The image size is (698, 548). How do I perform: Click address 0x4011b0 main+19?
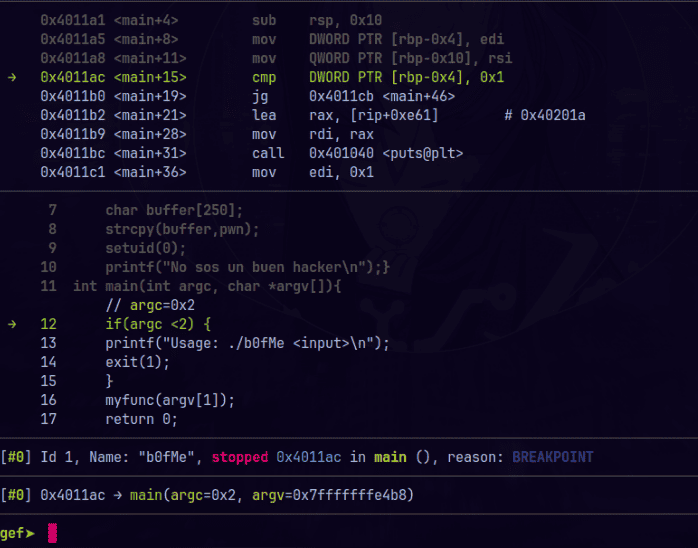[x=113, y=96]
